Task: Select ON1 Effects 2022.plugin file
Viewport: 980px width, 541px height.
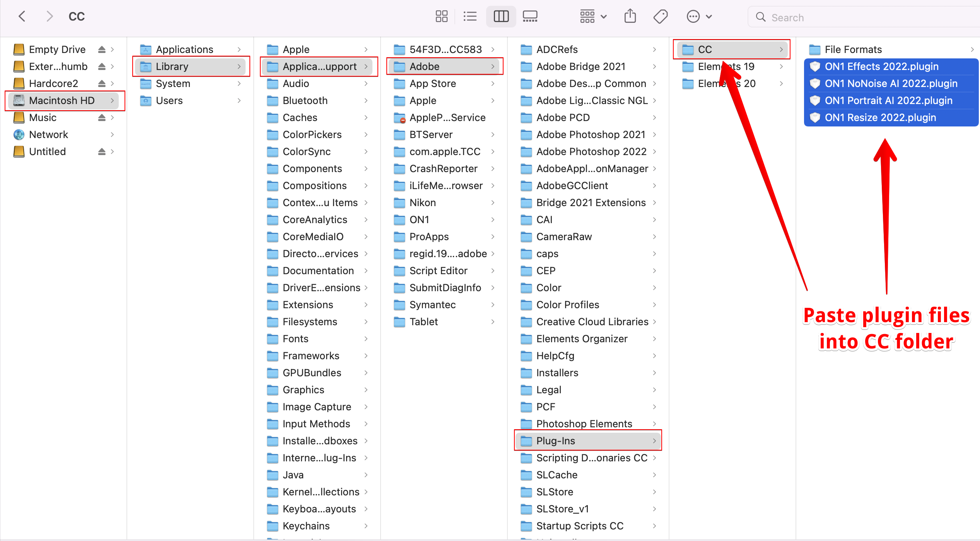Action: click(x=881, y=67)
